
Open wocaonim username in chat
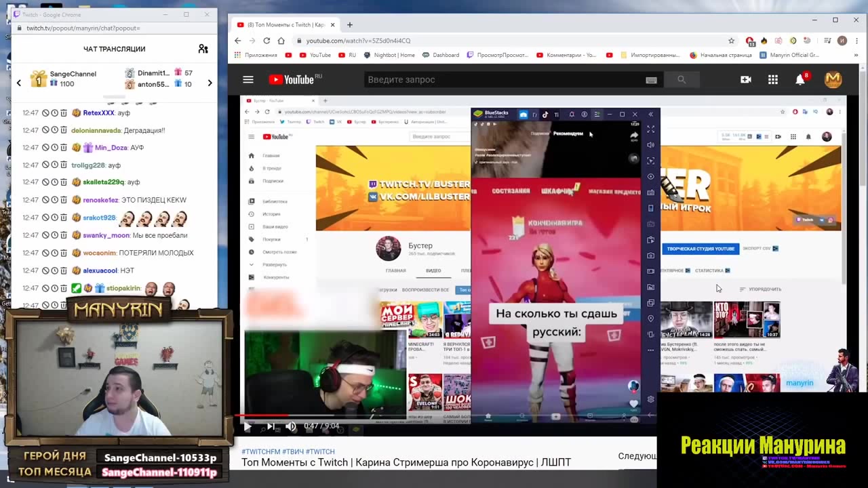(100, 253)
